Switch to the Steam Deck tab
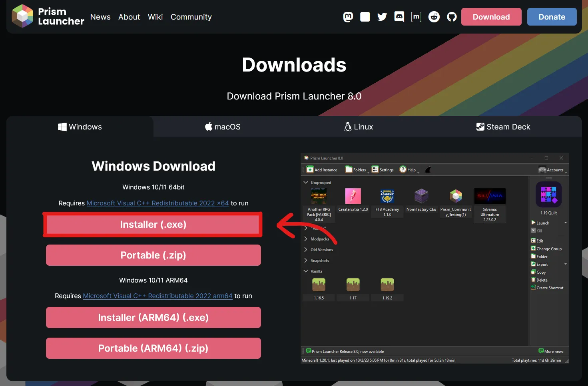The width and height of the screenshot is (588, 386). coord(503,127)
